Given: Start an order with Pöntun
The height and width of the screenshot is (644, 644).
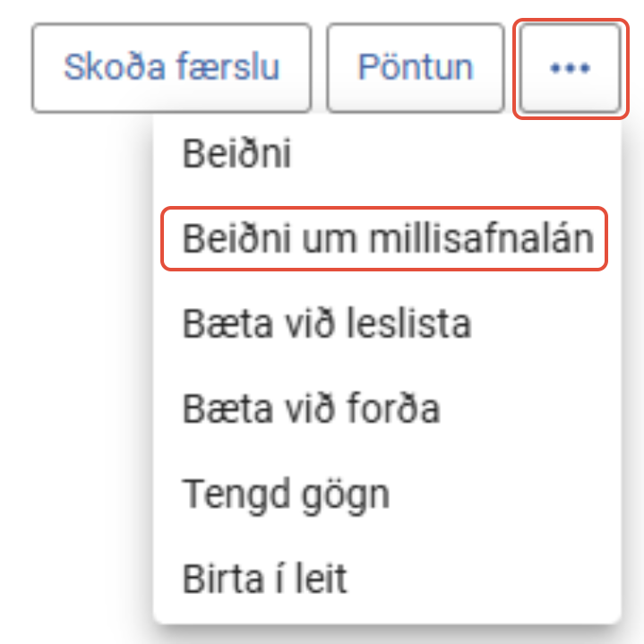Looking at the screenshot, I should pos(416,68).
